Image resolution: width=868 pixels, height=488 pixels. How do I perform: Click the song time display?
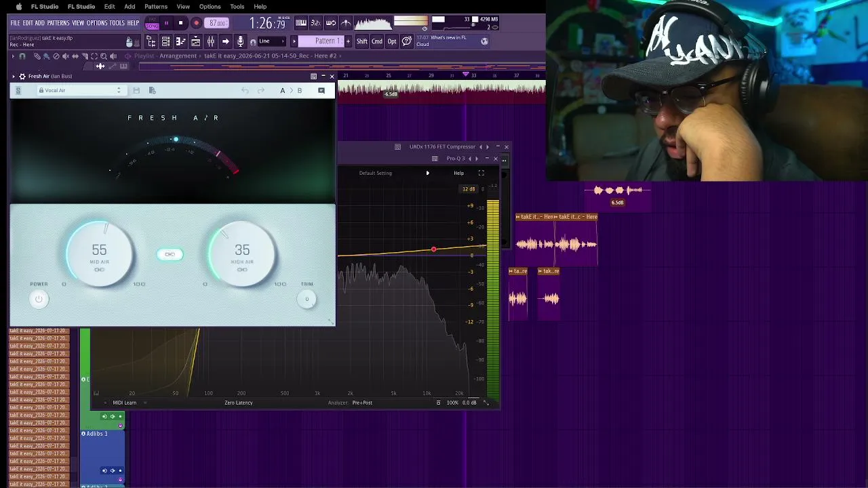point(268,24)
